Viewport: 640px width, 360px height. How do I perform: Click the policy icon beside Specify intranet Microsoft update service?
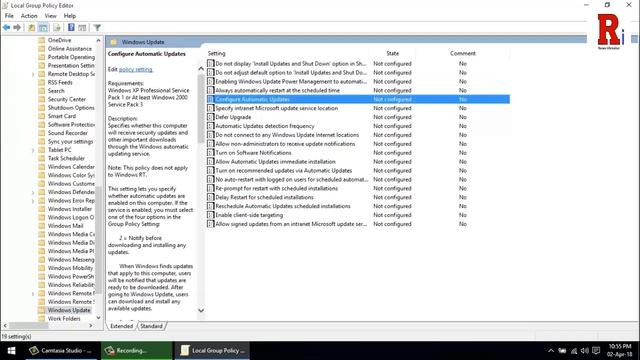click(x=211, y=108)
